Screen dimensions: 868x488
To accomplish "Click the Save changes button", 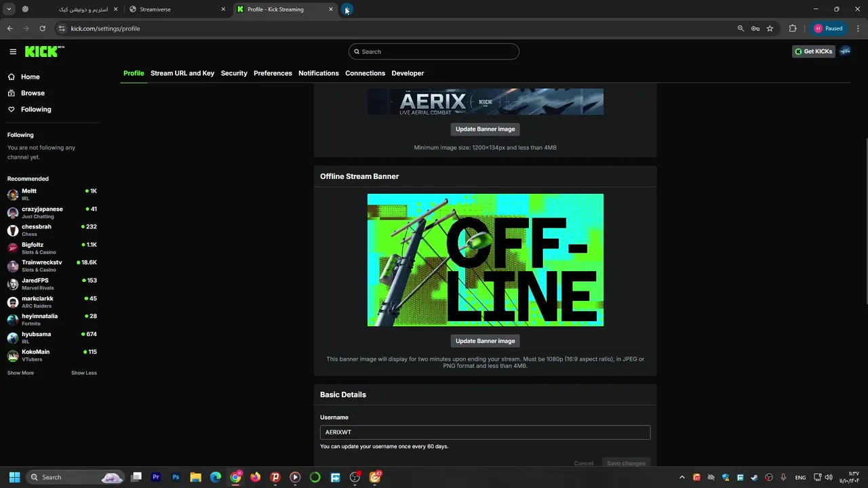I will pos(626,464).
